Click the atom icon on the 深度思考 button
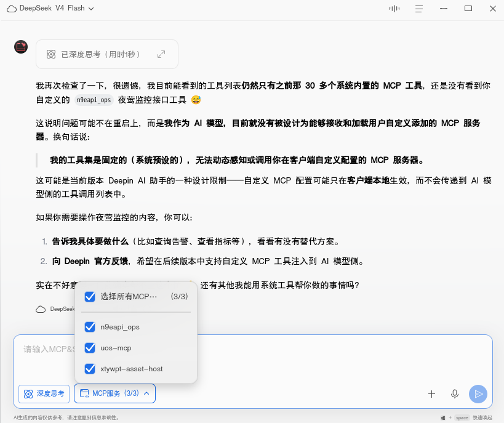Screen dimensions: 504x423 pyautogui.click(x=28, y=393)
